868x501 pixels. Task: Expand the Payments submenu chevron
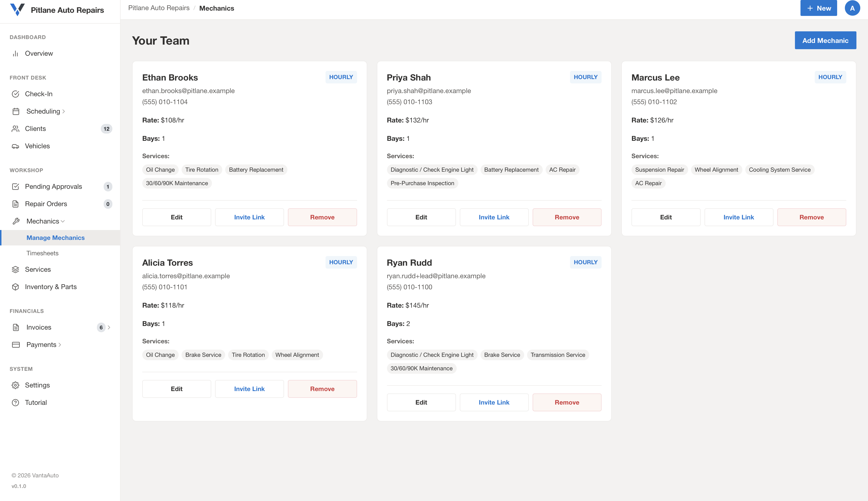coord(60,345)
